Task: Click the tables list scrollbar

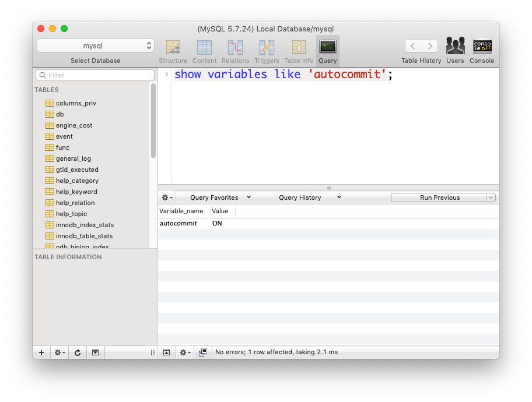Action: (153, 121)
